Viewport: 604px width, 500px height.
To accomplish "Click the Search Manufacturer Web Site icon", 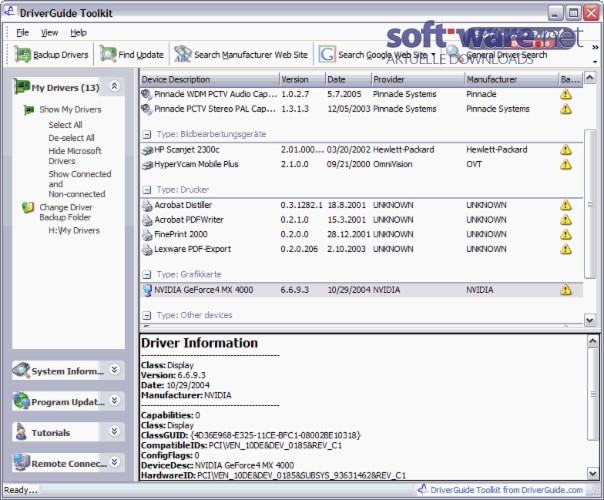I will point(183,54).
